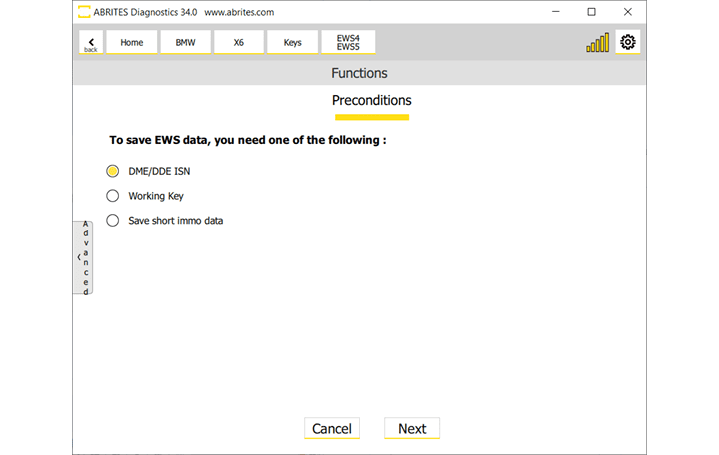The height and width of the screenshot is (455, 719).
Task: Open the X6 model breadcrumb
Action: tap(239, 42)
